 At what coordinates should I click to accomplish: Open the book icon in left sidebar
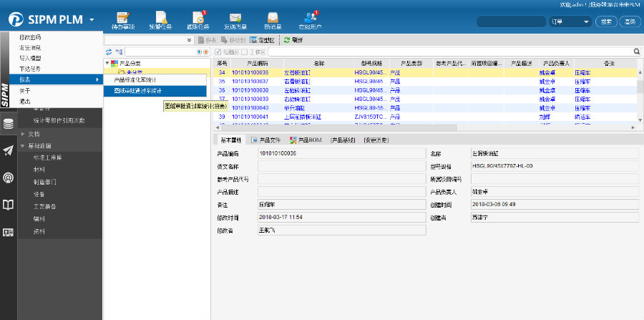[x=9, y=205]
